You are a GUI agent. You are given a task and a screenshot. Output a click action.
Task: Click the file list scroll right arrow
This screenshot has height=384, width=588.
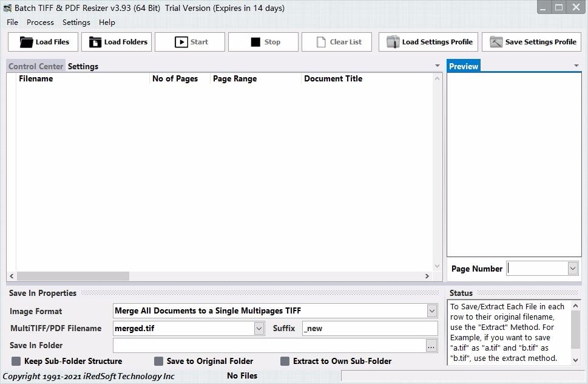pos(427,276)
